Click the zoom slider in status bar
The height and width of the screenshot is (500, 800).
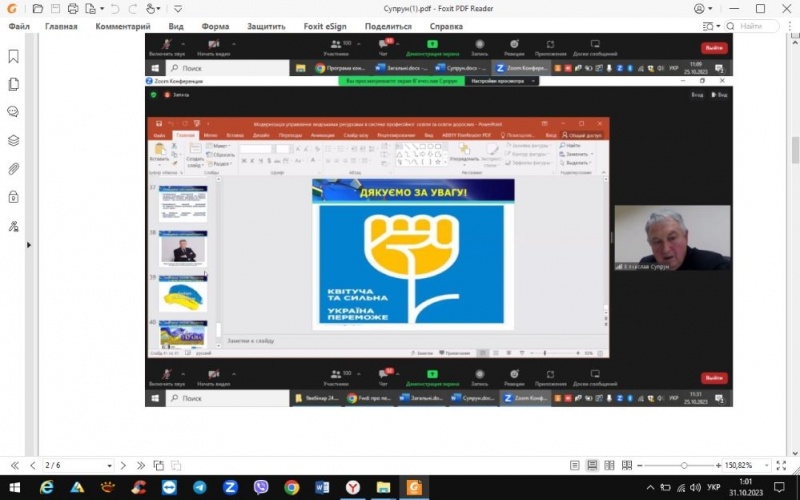tap(684, 465)
